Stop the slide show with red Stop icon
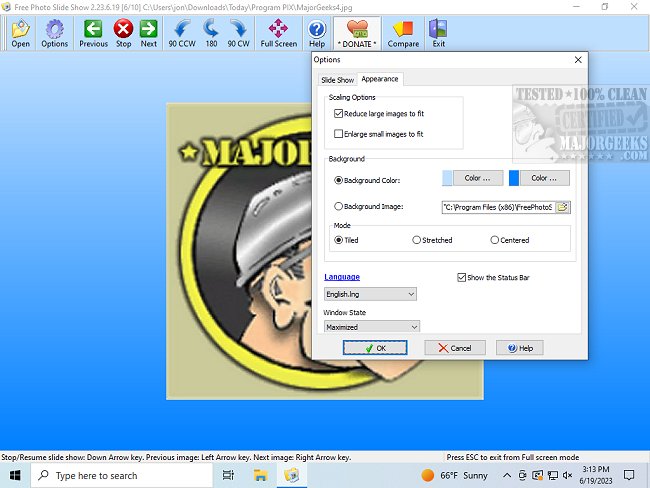The height and width of the screenshot is (488, 650). click(x=124, y=32)
